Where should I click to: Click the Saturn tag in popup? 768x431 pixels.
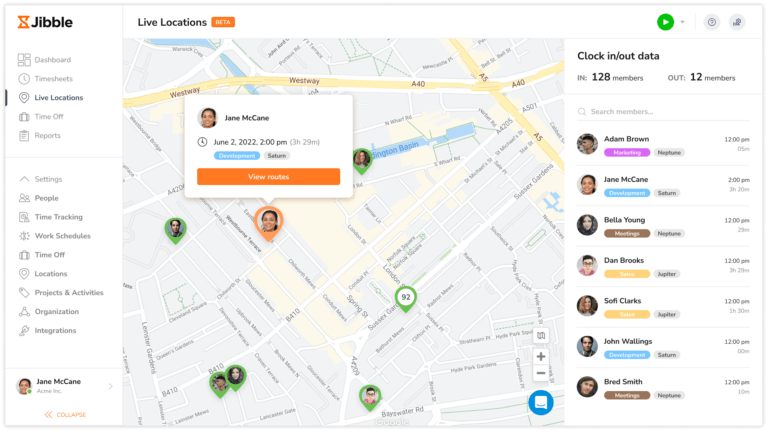277,156
